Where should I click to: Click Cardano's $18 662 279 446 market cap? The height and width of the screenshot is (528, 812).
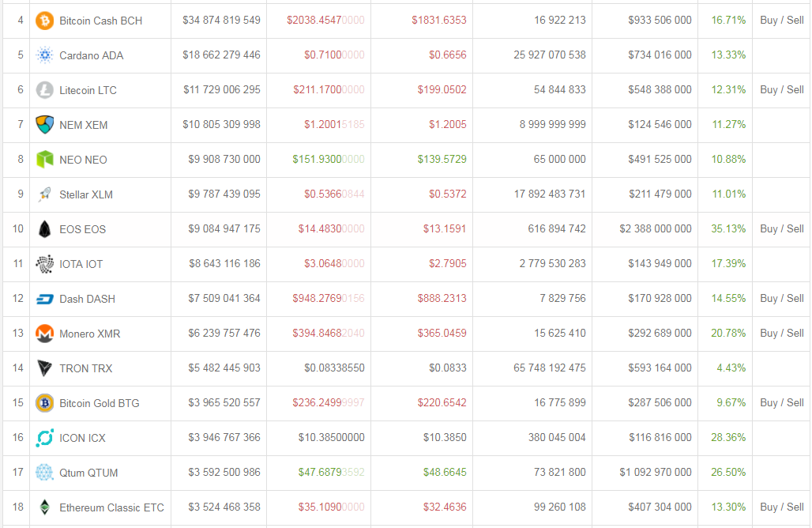(221, 55)
